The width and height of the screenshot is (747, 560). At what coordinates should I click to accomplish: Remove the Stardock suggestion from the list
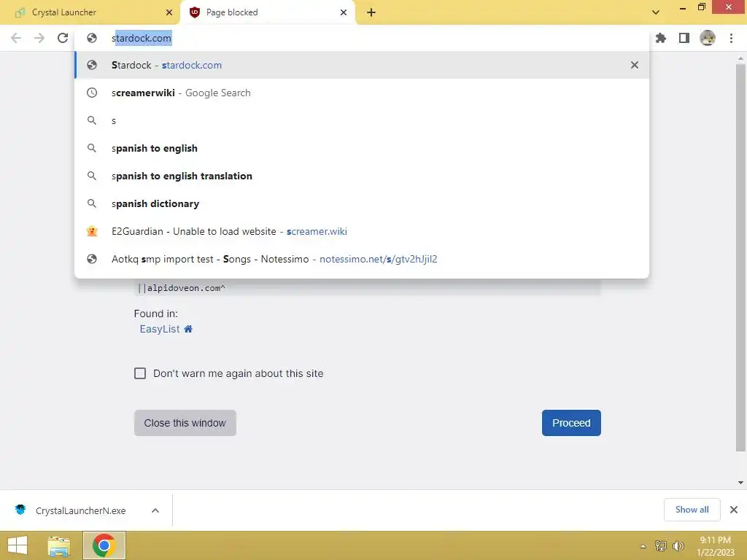click(635, 65)
